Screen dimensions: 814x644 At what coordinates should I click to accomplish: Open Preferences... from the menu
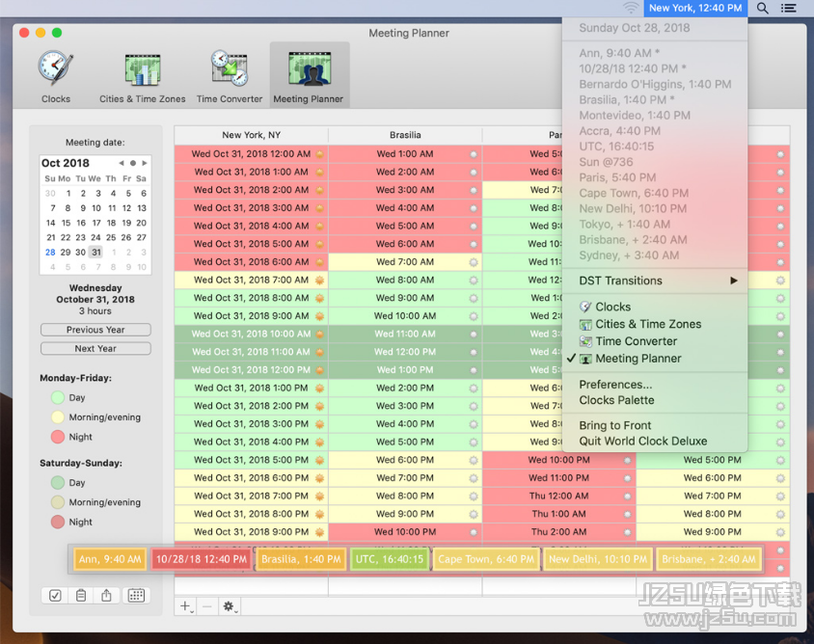pyautogui.click(x=655, y=385)
